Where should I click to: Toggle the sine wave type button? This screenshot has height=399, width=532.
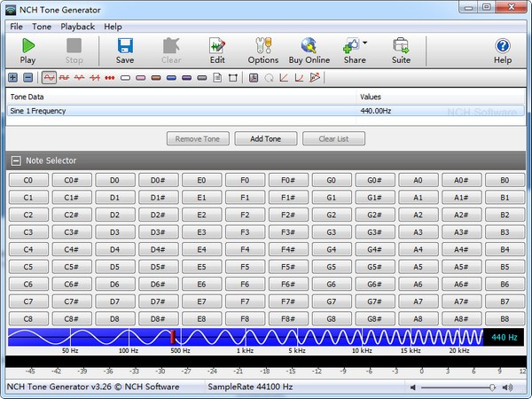[x=49, y=78]
